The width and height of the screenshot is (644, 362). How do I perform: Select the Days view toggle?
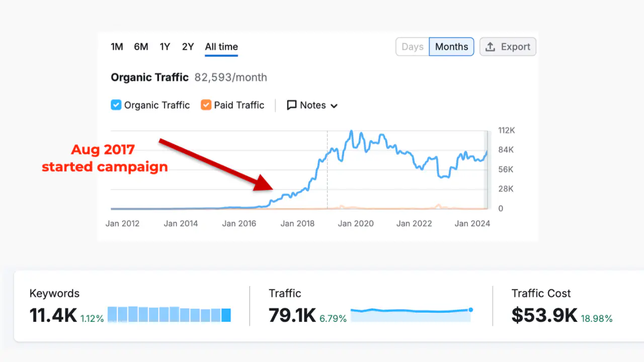pos(412,46)
